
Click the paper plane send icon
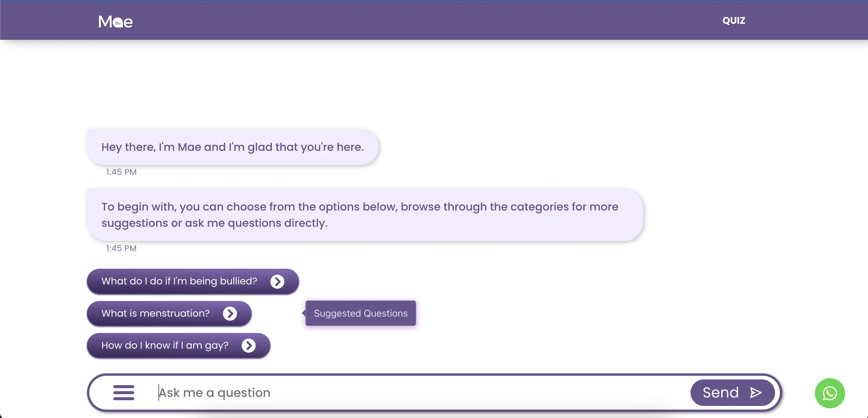(x=756, y=393)
